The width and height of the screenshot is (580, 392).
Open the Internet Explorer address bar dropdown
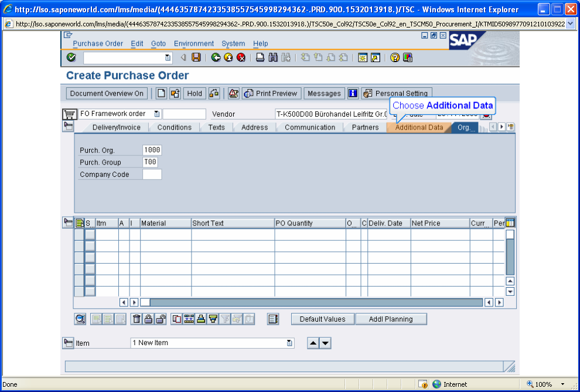tap(570, 24)
